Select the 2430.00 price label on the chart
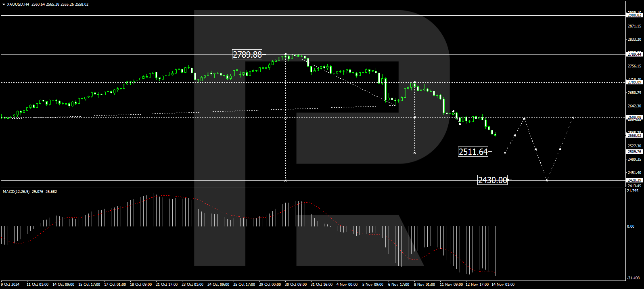 click(493, 180)
